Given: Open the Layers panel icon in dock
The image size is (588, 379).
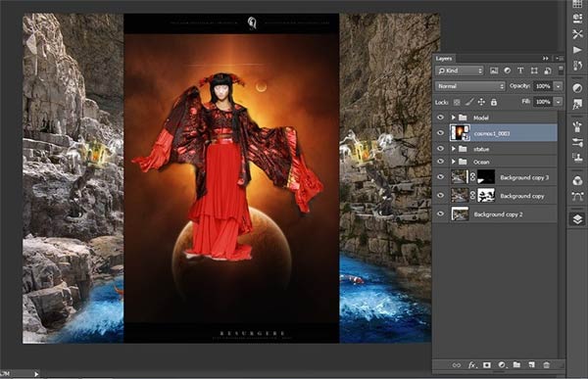Looking at the screenshot, I should pyautogui.click(x=577, y=219).
